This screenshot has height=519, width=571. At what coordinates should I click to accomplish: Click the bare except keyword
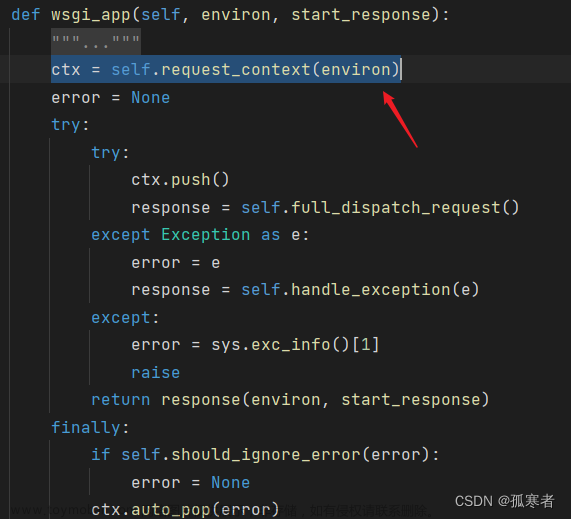121,318
